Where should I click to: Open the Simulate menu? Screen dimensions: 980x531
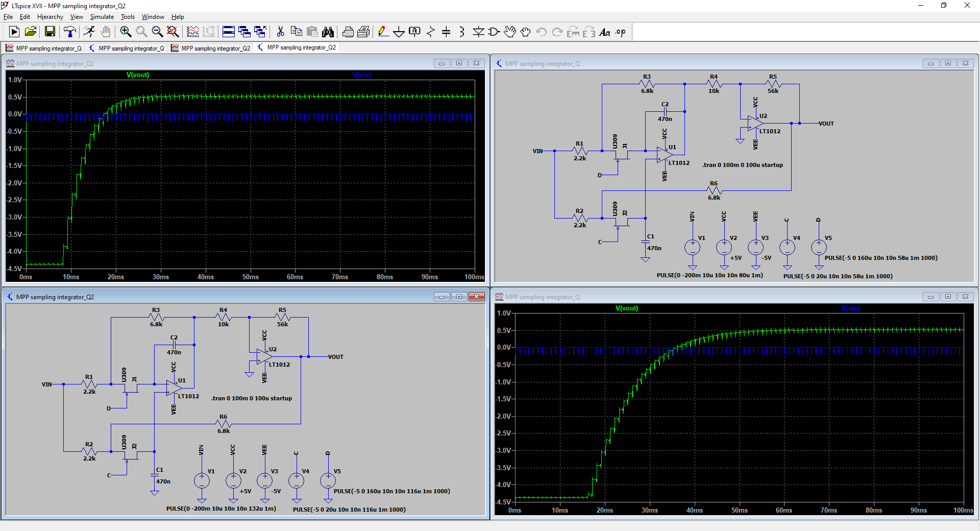pos(102,17)
